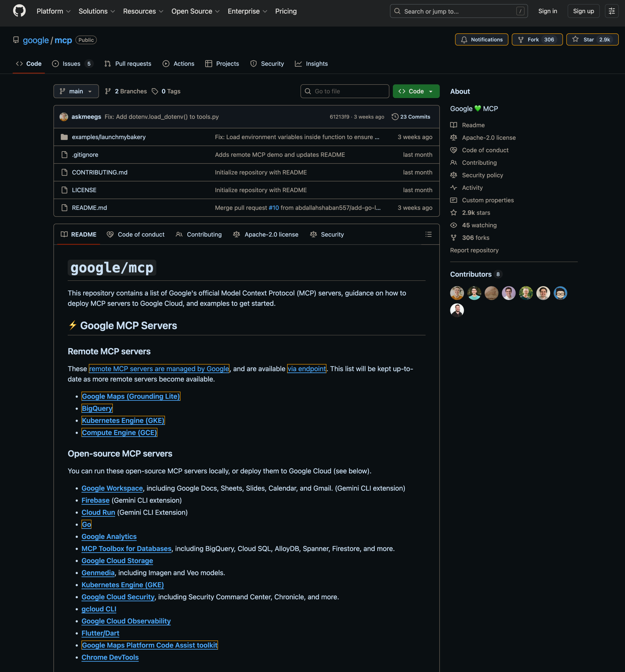The image size is (625, 672).
Task: Open the main branch dropdown
Action: coord(76,91)
